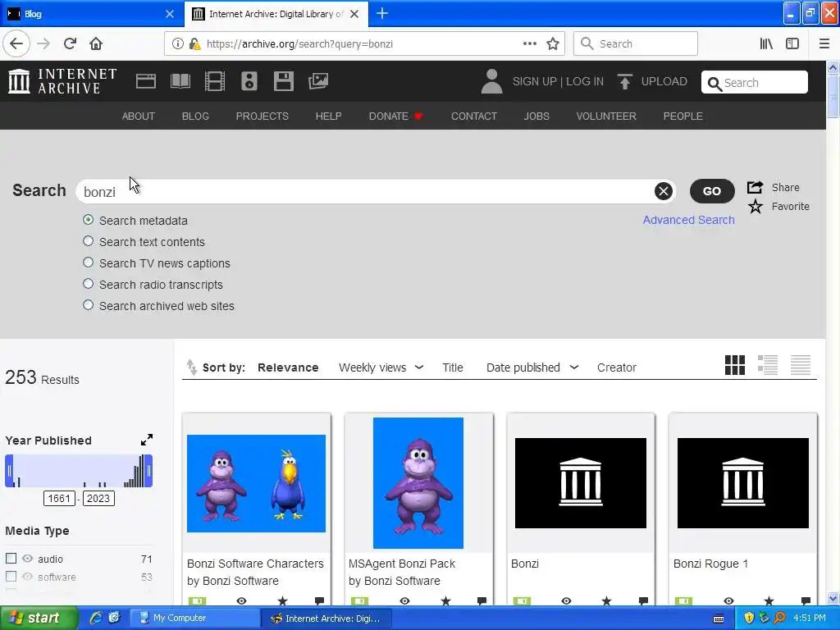Open the Advanced Search link
This screenshot has width=840, height=630.
688,220
